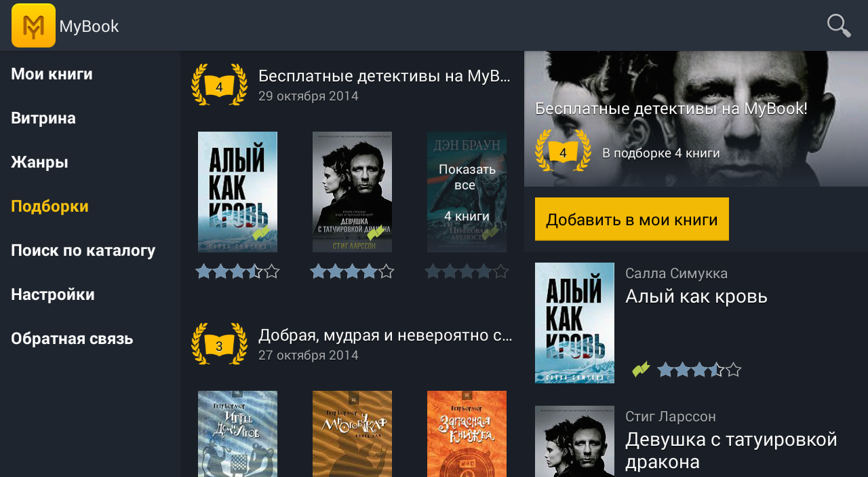Open Обратная связь

[x=72, y=339]
